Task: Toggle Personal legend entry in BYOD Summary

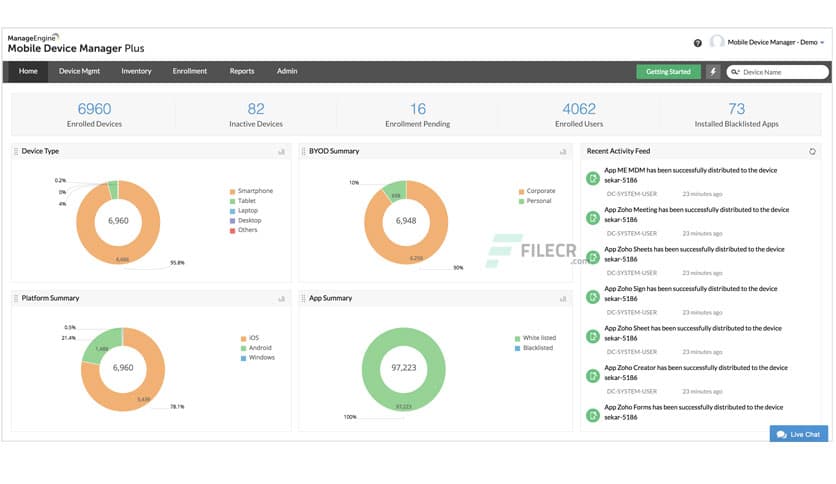Action: pyautogui.click(x=535, y=201)
